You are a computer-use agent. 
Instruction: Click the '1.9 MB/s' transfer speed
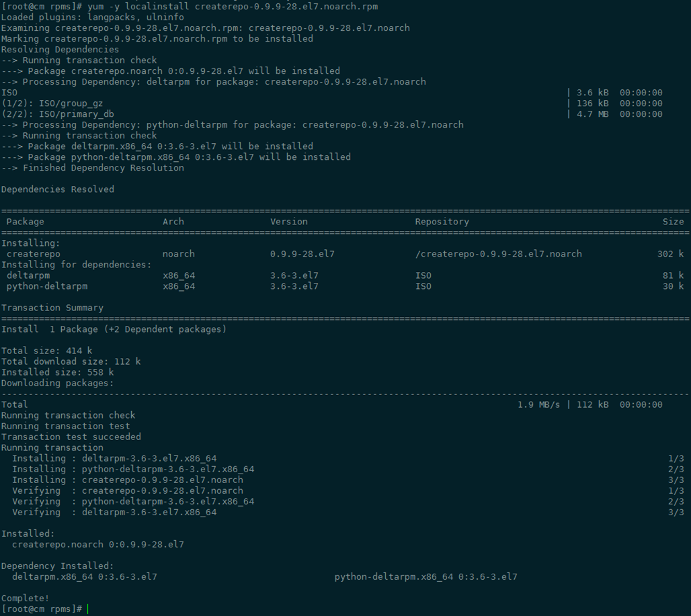pos(538,404)
